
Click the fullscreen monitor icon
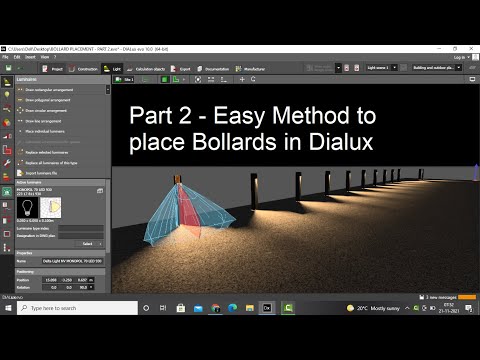pos(472,79)
